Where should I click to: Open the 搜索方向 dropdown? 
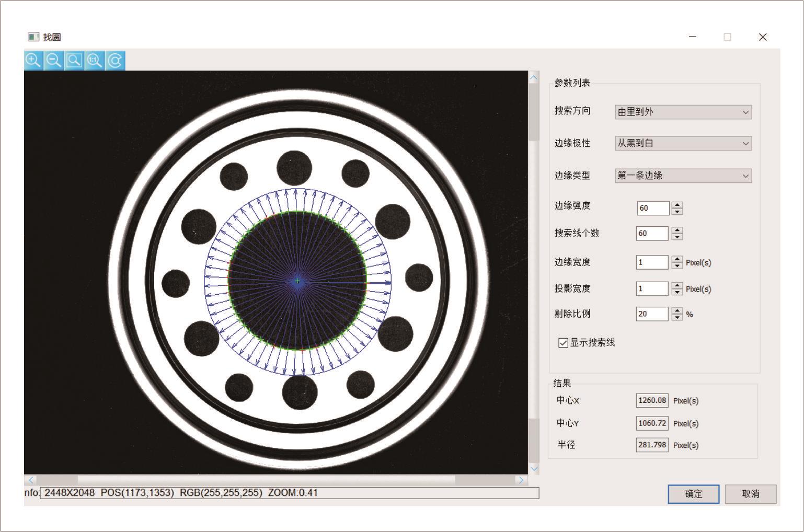683,112
